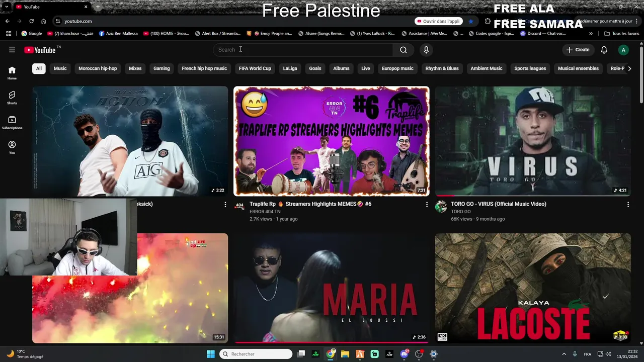The height and width of the screenshot is (362, 644).
Task: Open tab search dropdown arrow
Action: 6,7
